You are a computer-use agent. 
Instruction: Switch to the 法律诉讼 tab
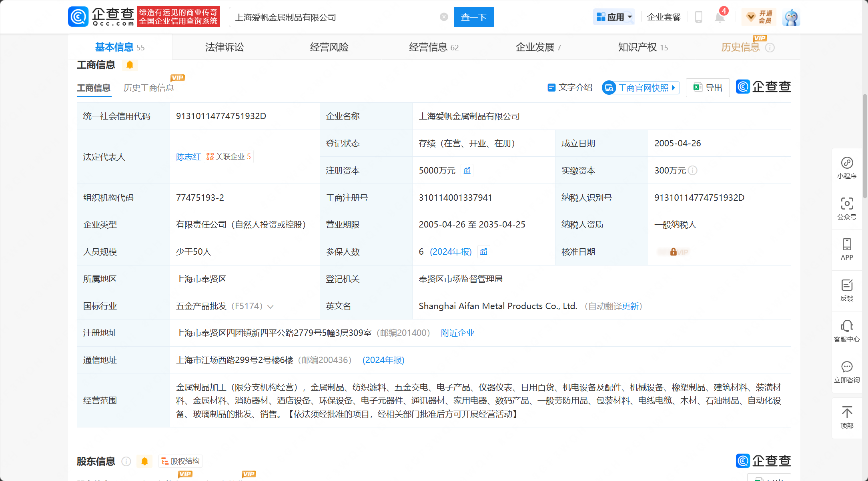pyautogui.click(x=225, y=47)
